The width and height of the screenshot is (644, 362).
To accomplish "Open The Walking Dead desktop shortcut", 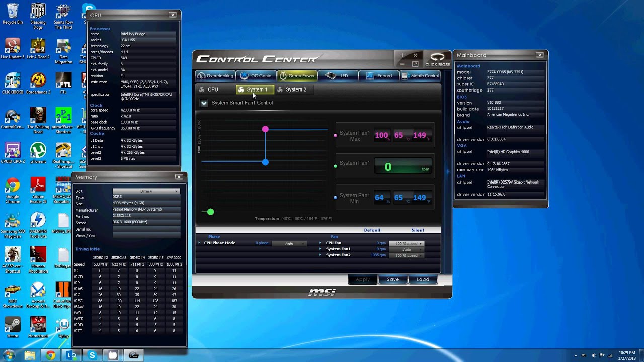I will [x=38, y=120].
